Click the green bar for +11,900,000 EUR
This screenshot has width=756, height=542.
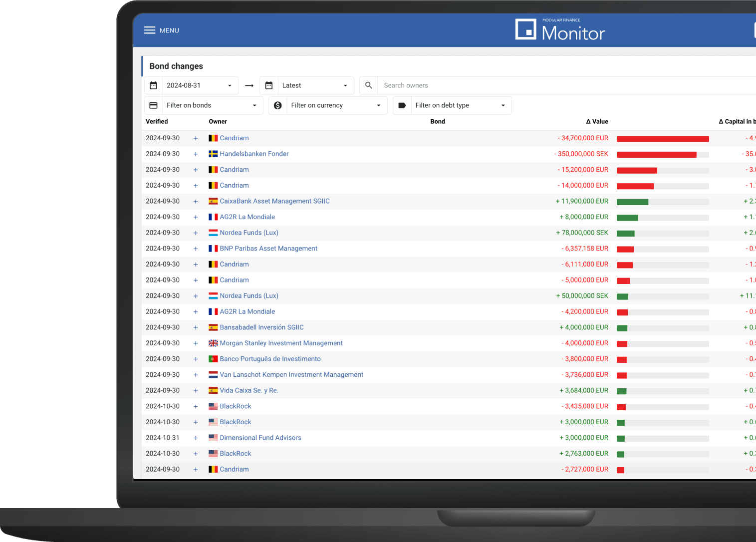point(632,202)
